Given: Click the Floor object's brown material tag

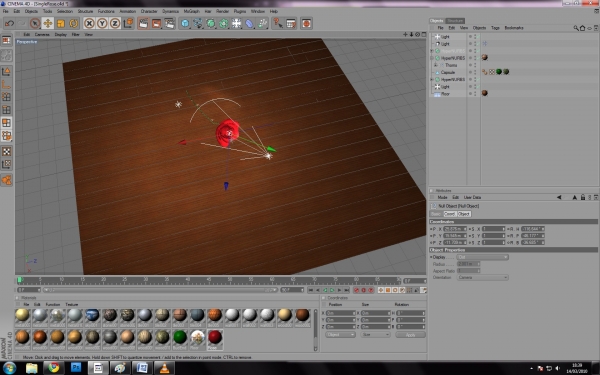Looking at the screenshot, I should point(485,93).
